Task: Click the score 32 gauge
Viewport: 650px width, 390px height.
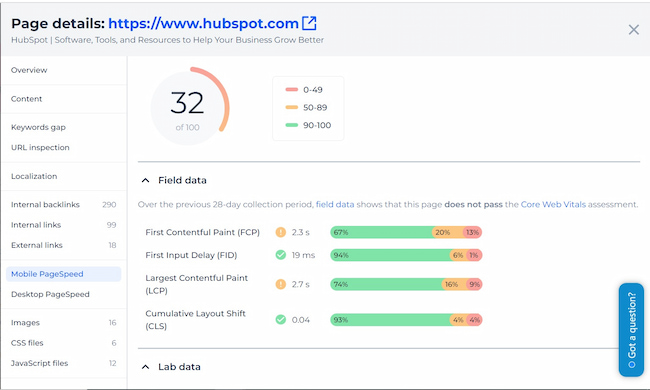Action: click(189, 106)
